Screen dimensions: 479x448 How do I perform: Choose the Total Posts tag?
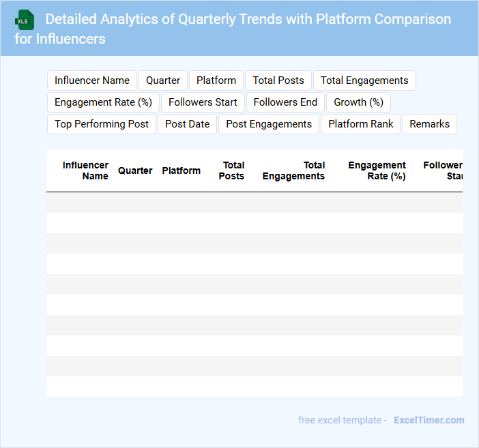[x=278, y=80]
